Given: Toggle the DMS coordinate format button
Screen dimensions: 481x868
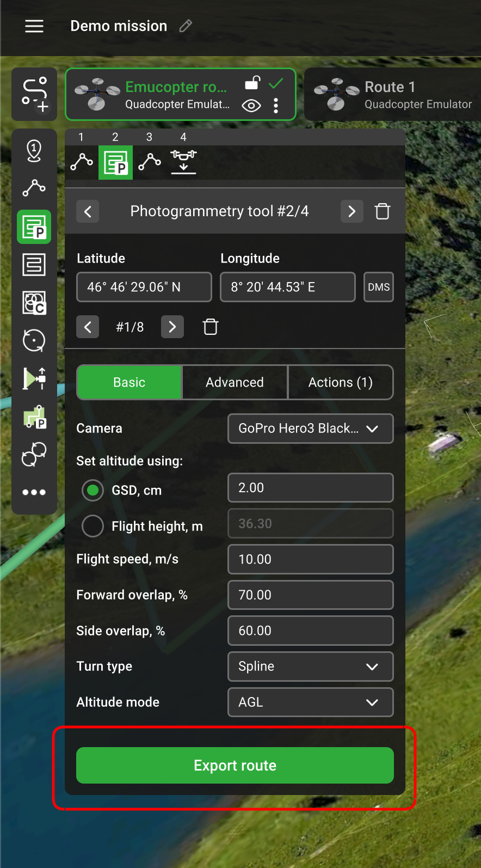Looking at the screenshot, I should point(379,287).
